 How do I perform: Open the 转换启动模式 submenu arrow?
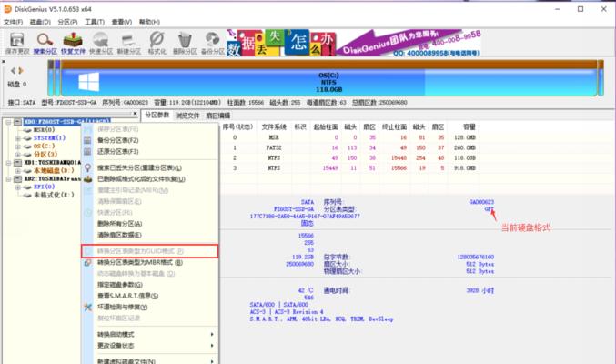(212, 335)
